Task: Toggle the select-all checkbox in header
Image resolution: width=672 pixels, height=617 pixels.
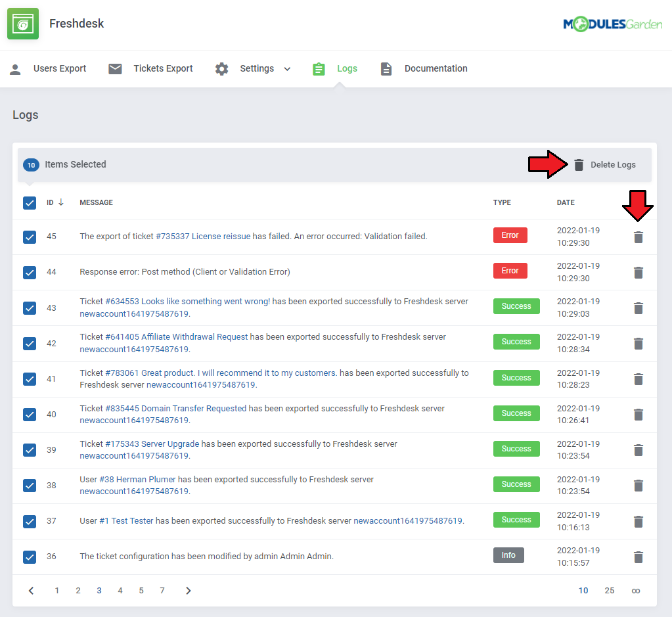Action: [30, 203]
